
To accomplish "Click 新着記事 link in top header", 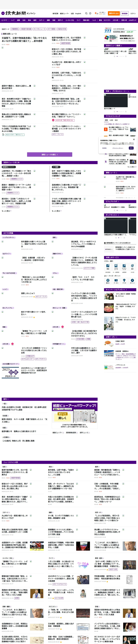I will (x=55, y=14).
